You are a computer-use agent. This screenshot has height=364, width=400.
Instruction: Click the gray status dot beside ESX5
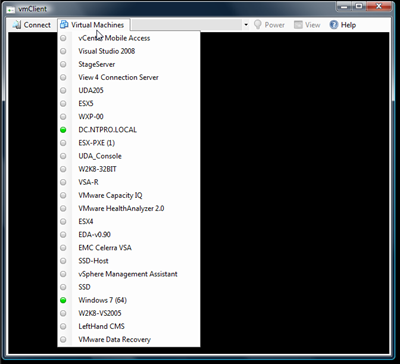tap(63, 104)
